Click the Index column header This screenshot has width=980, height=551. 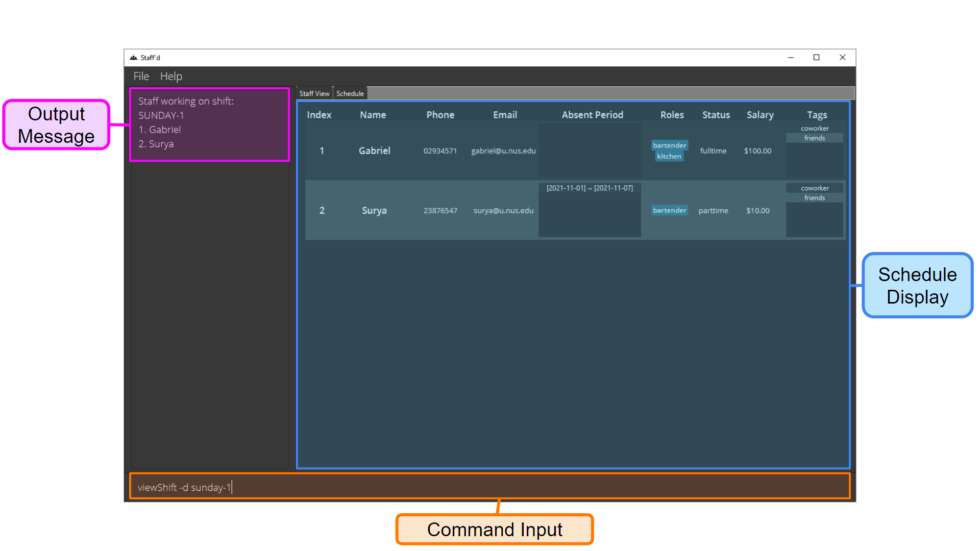[x=319, y=115]
